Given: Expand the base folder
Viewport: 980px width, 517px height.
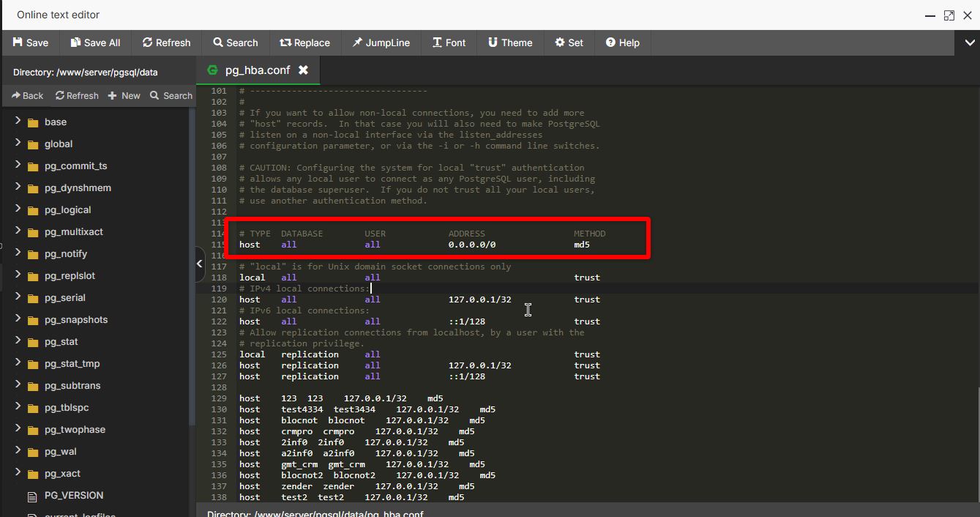Looking at the screenshot, I should (x=18, y=122).
